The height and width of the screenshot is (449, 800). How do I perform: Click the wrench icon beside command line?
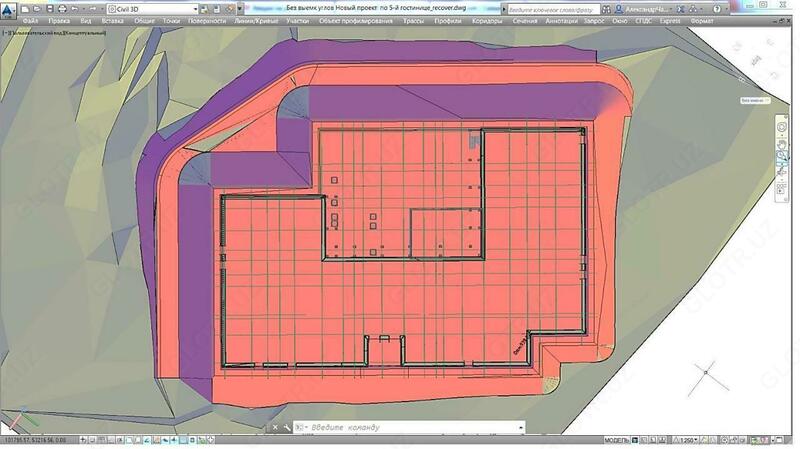click(x=287, y=428)
